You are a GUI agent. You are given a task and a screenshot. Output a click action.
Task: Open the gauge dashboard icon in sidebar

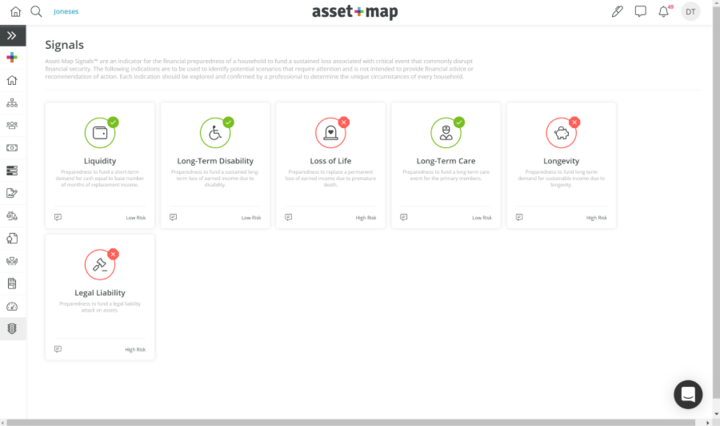13,306
